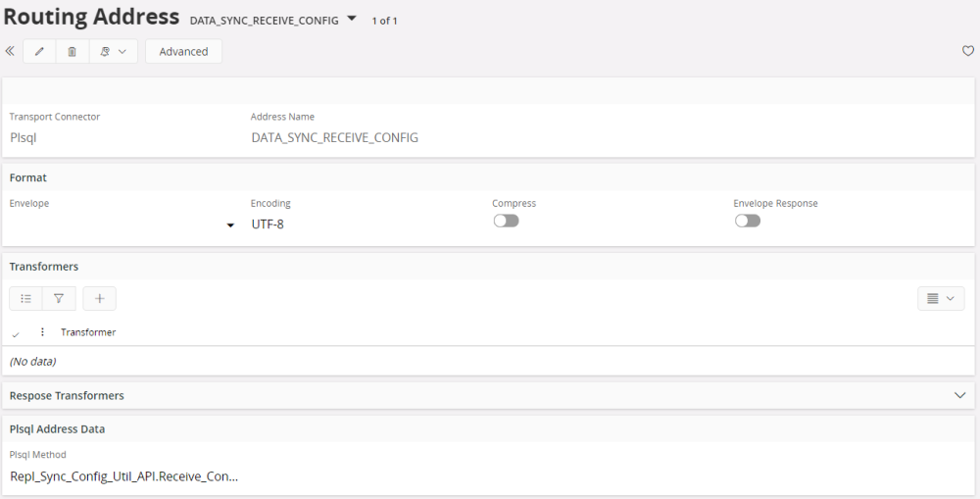
Task: Expand the Respose Transformers section
Action: tap(959, 395)
